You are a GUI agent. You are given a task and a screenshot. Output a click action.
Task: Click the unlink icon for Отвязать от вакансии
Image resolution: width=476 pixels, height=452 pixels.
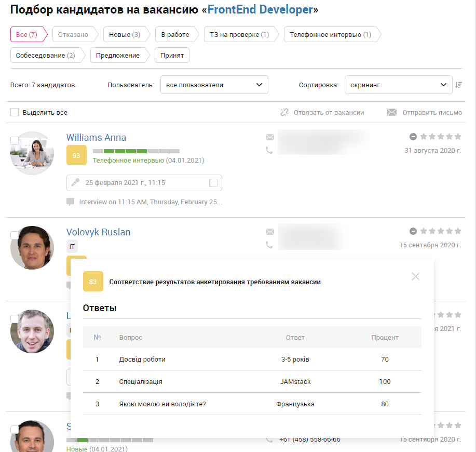[284, 112]
